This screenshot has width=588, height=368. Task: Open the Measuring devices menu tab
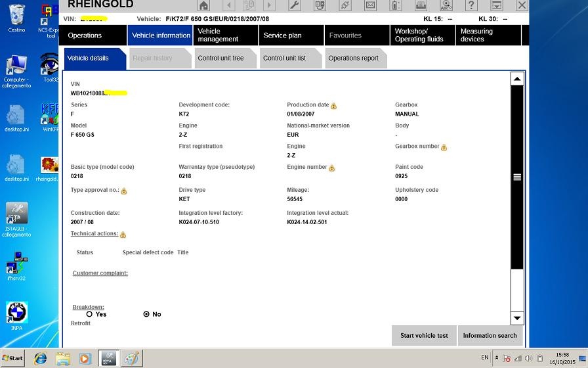point(488,35)
